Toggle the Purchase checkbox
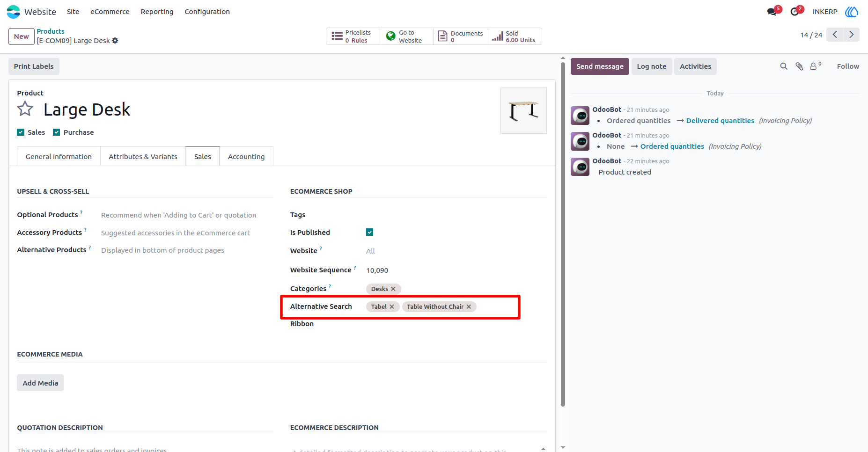Viewport: 868px width, 452px height. [57, 132]
